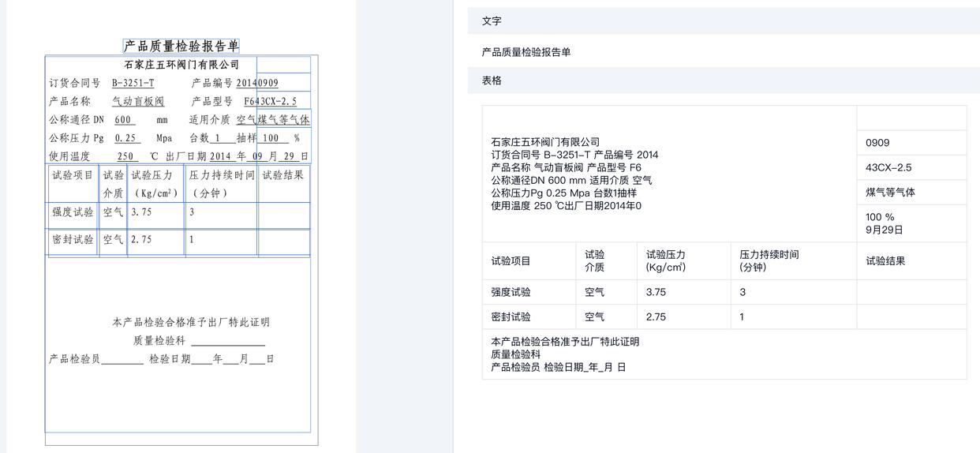The height and width of the screenshot is (453, 980).
Task: Click contract number B-3251-T in scanned document
Action: click(x=133, y=83)
